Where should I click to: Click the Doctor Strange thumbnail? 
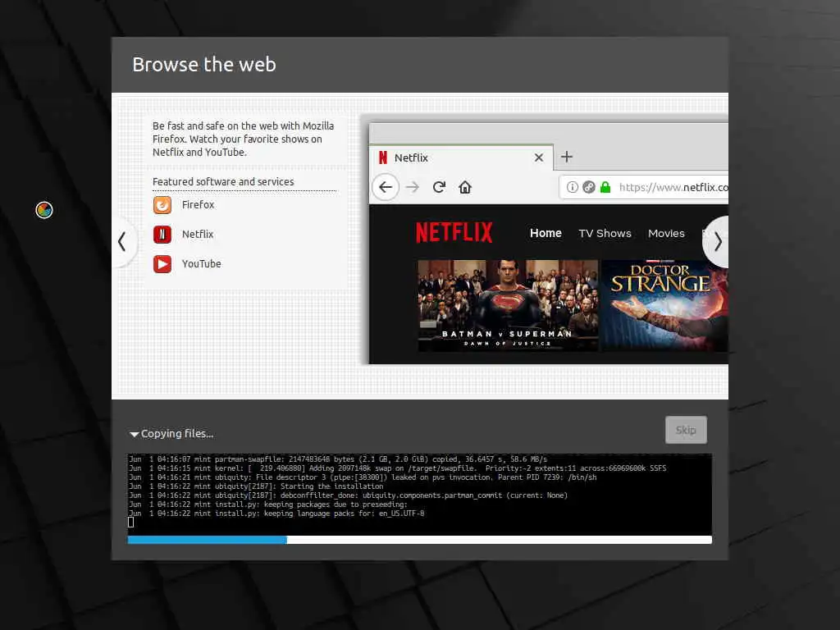[x=664, y=305]
